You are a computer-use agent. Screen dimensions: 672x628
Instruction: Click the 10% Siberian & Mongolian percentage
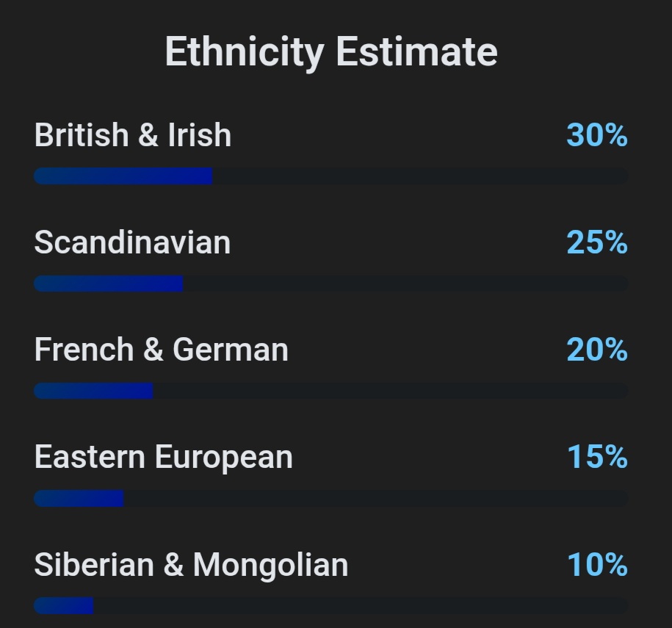pos(596,565)
